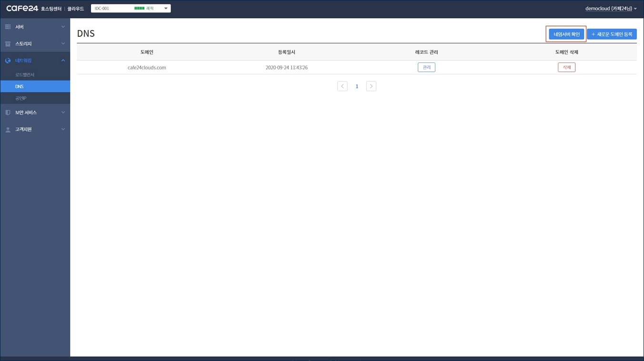The width and height of the screenshot is (644, 361).
Task: Click the person icon beside 고객지원
Action: point(8,129)
